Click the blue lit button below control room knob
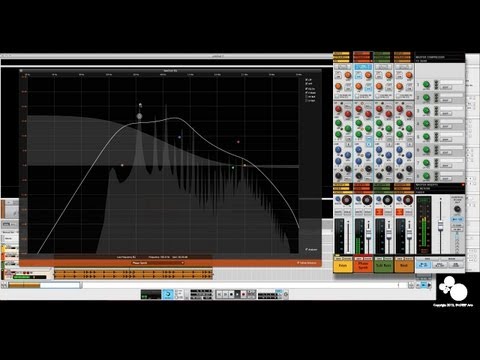Screen dimensions: 480x360 pyautogui.click(x=457, y=219)
